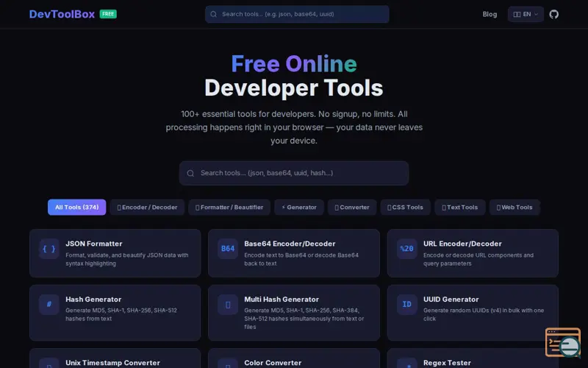Screen dimensions: 588x368
Task: Click 'Format, validate, and beautify JSON' description
Action: pyautogui.click(x=126, y=259)
